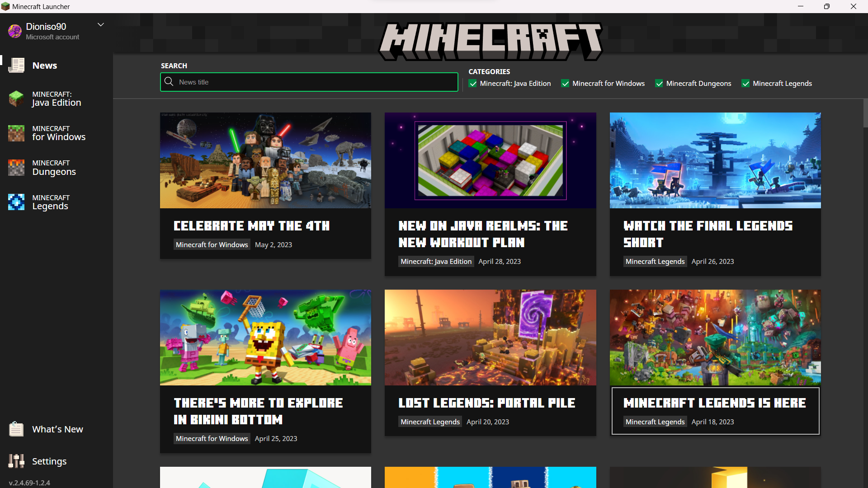
Task: Open the Settings sliders icon
Action: tap(16, 461)
